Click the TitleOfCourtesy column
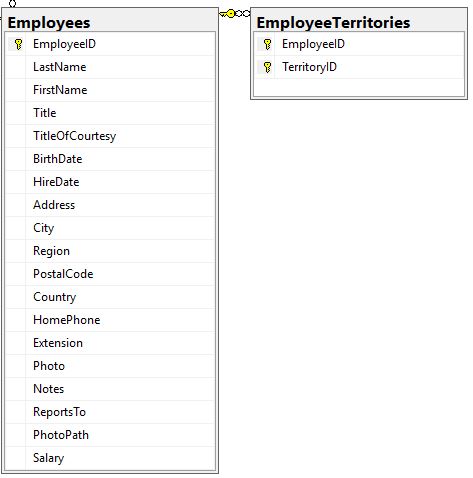Image resolution: width=473 pixels, height=478 pixels. point(110,136)
